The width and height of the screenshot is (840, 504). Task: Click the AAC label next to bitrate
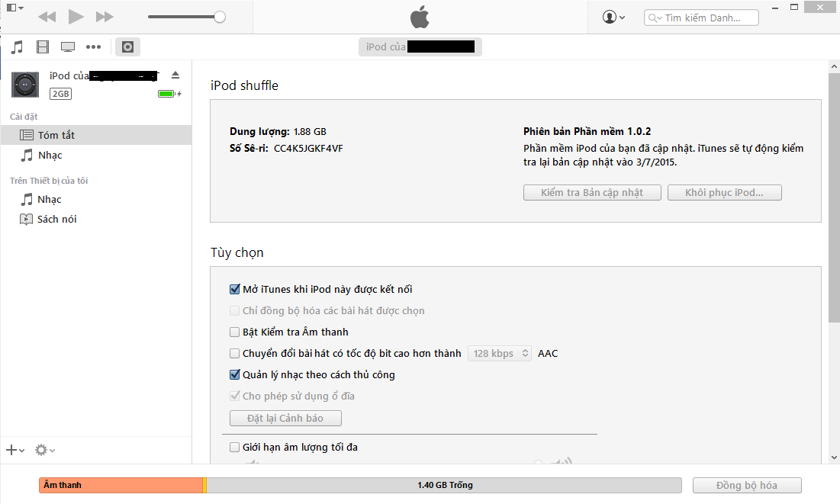(x=548, y=354)
